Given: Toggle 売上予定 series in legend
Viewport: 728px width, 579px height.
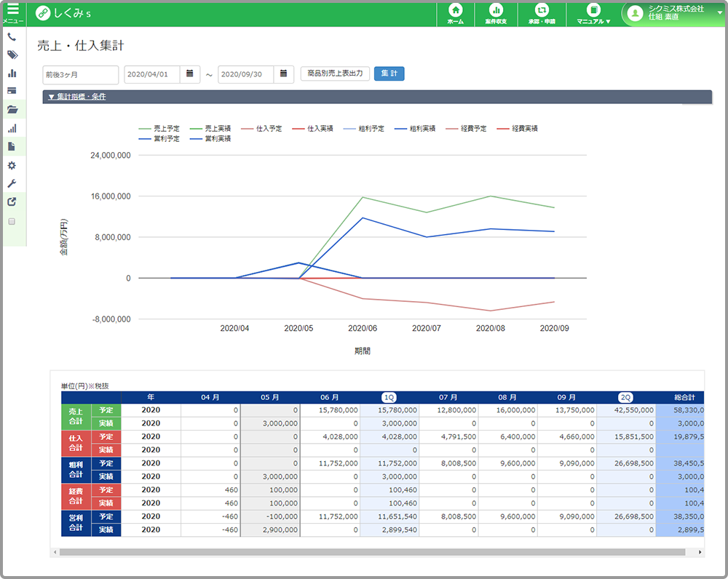Looking at the screenshot, I should pyautogui.click(x=159, y=129).
